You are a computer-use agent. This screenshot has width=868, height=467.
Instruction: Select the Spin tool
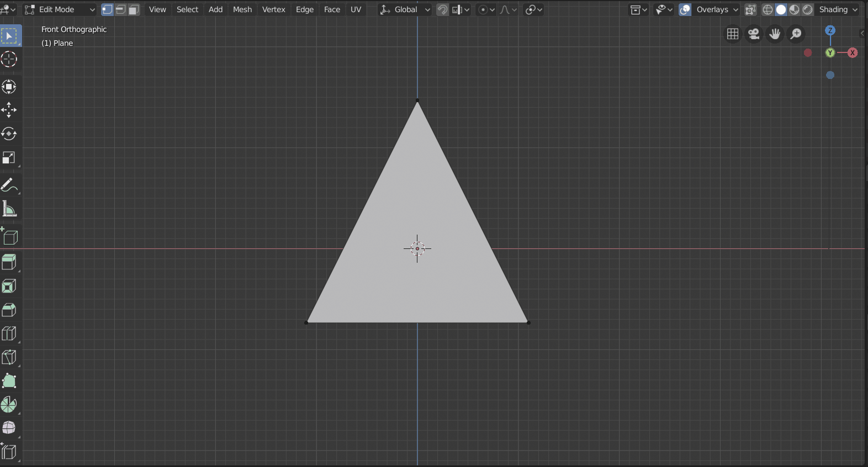point(9,405)
